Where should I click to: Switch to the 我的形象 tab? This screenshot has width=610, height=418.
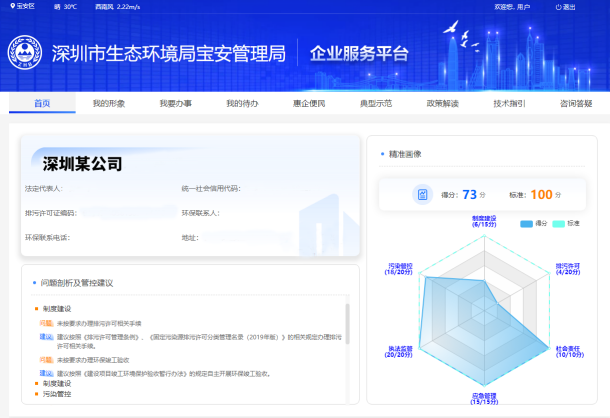[x=108, y=103]
